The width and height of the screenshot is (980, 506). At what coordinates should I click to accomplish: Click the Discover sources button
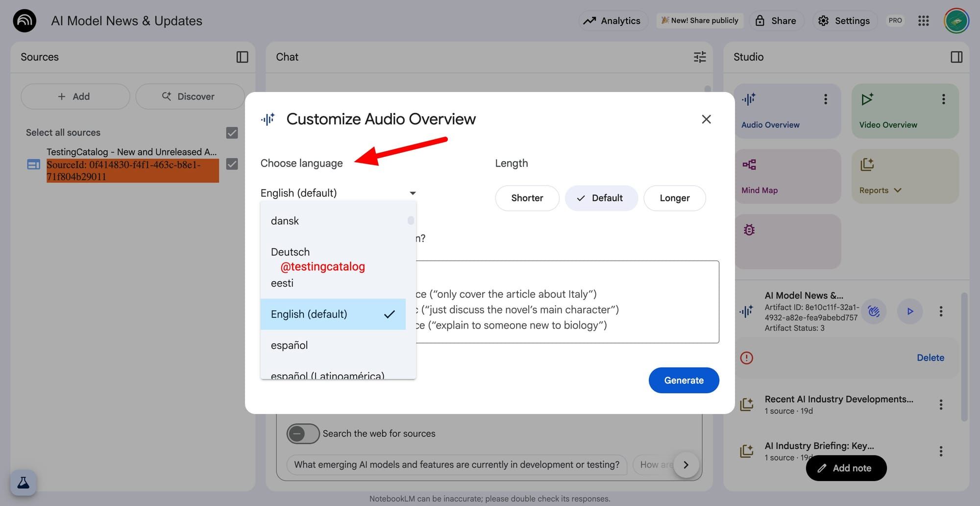190,96
